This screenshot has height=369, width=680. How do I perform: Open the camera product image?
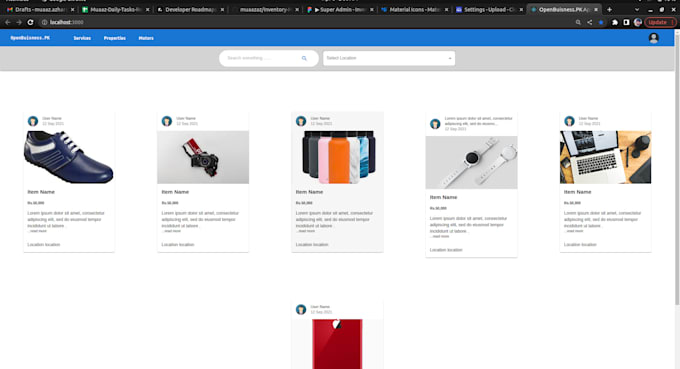point(203,157)
